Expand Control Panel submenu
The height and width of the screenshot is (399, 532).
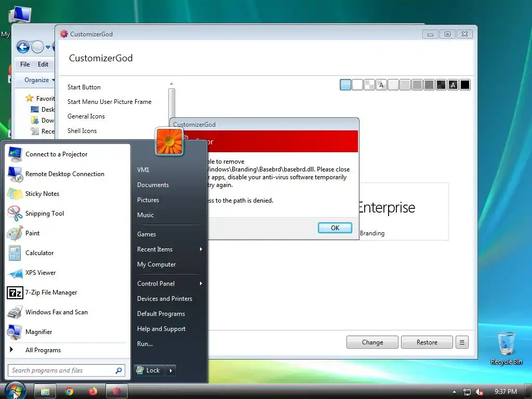pyautogui.click(x=170, y=284)
